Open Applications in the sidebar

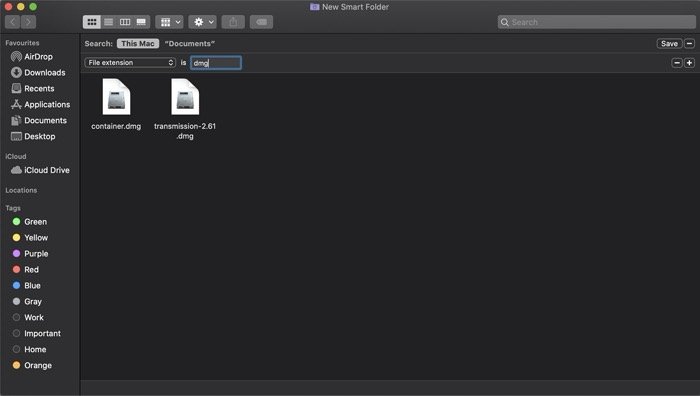[41, 104]
